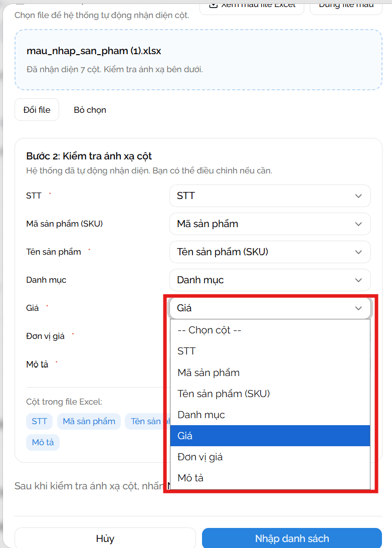Click the Nhập danh sách button
This screenshot has width=392, height=548.
click(292, 538)
